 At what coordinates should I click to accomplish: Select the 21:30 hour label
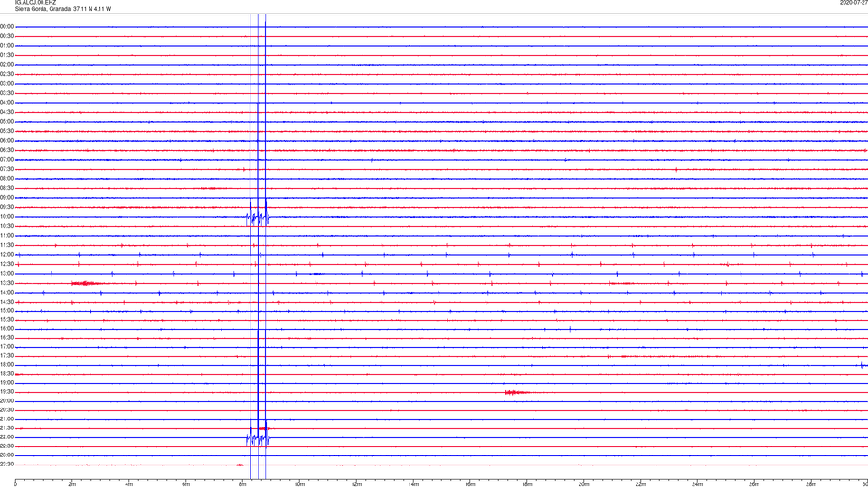(x=6, y=428)
